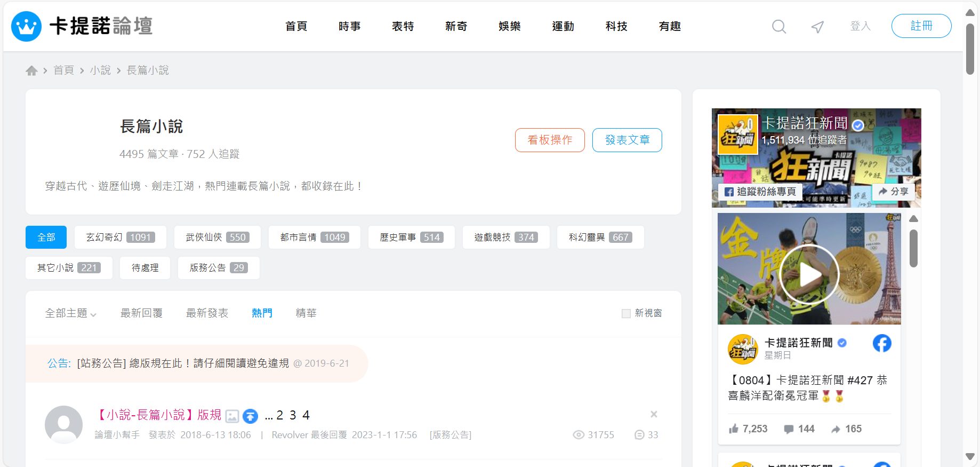Screen dimensions: 980x467
Task: Click the verified badge on 卡提諾狂新聞 banner
Action: point(858,125)
